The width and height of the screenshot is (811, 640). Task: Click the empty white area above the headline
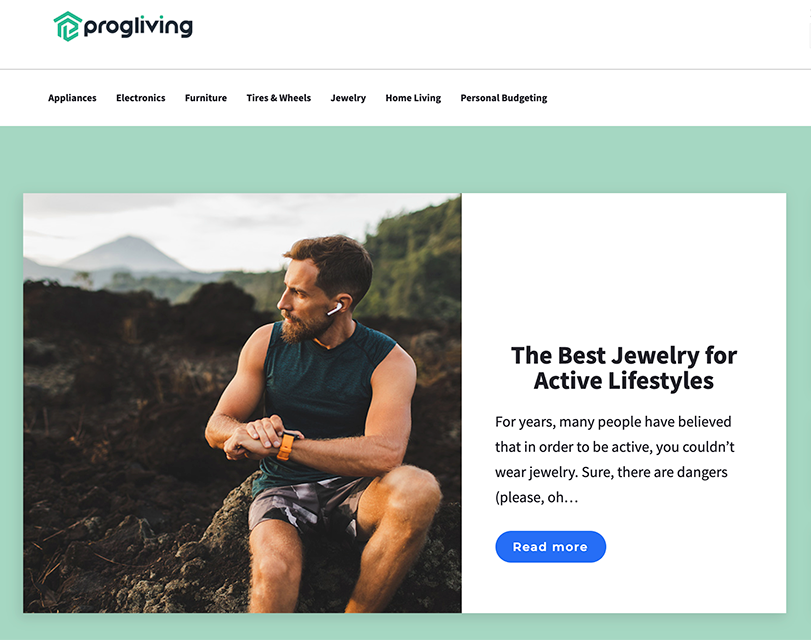[x=624, y=266]
